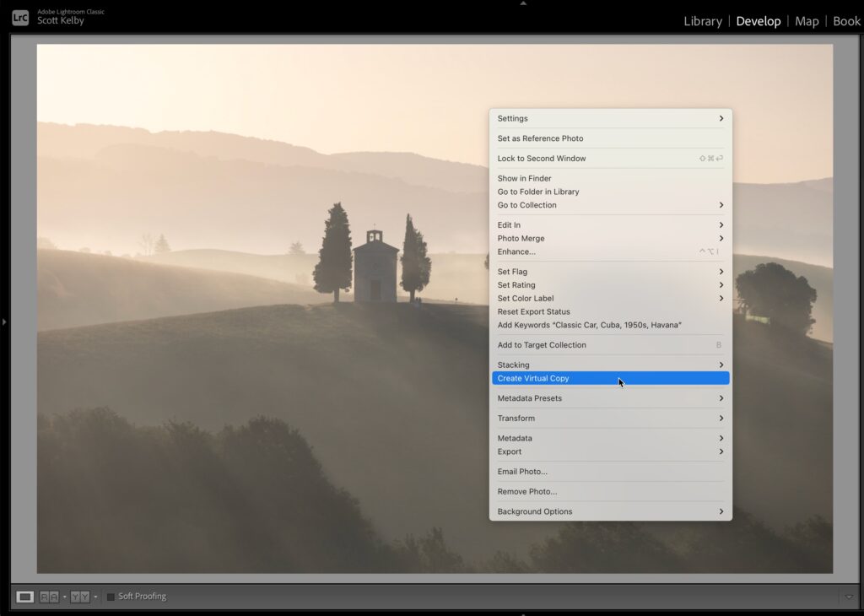Expand the Settings submenu
The width and height of the screenshot is (864, 616).
coord(610,119)
